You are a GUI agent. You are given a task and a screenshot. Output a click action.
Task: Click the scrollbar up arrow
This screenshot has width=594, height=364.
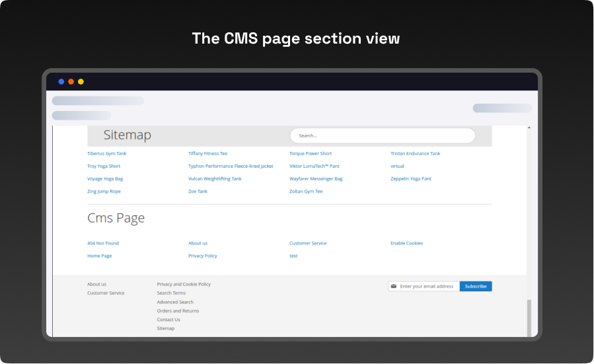(x=529, y=127)
